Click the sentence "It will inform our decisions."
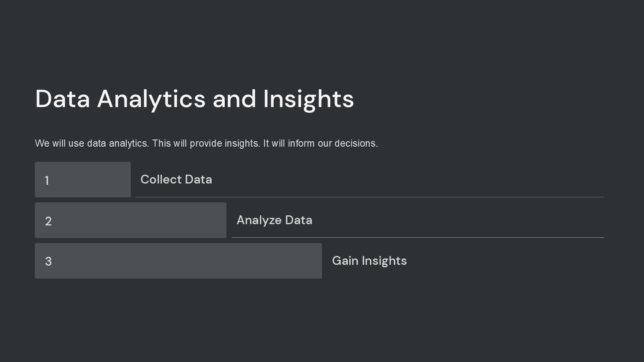This screenshot has height=362, width=644. click(320, 143)
